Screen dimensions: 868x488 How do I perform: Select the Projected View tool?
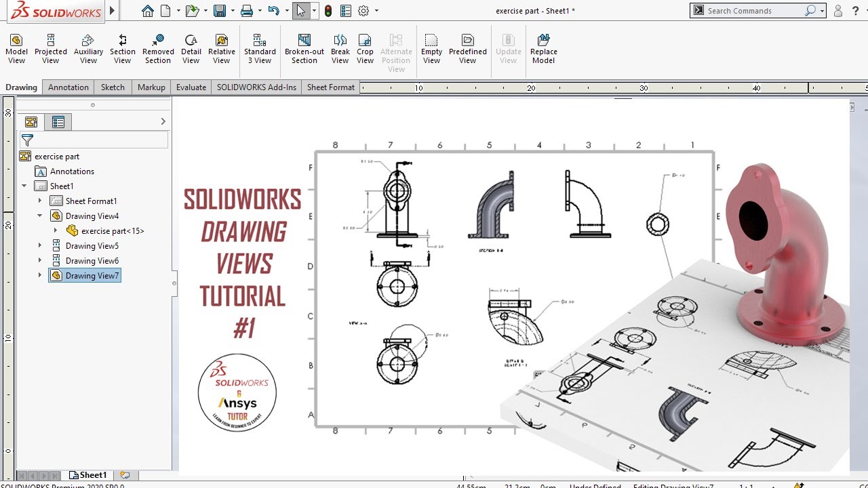pos(51,49)
